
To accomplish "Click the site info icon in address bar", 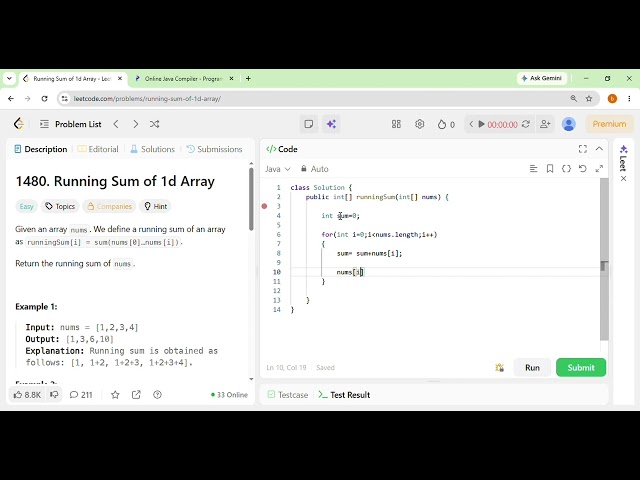I will 64,99.
